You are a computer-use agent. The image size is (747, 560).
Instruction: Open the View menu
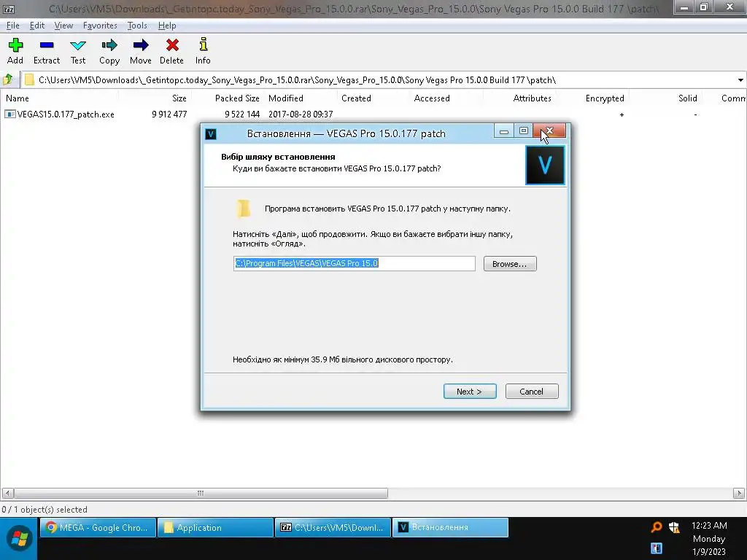click(x=63, y=26)
